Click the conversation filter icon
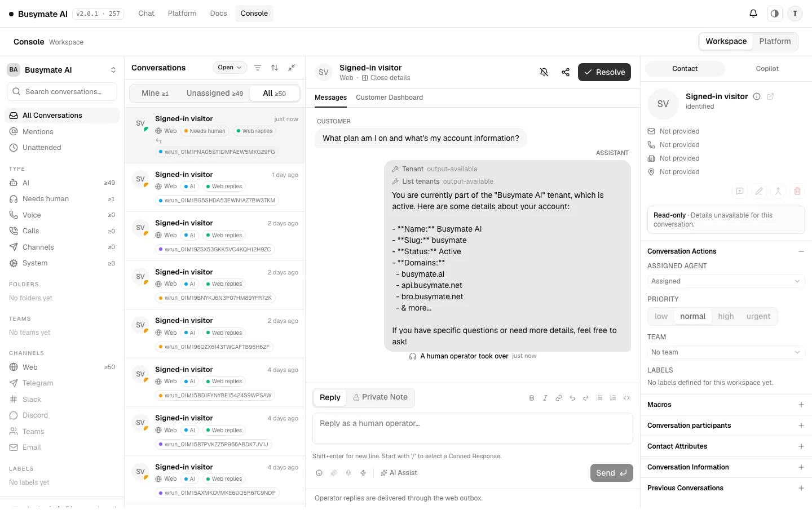Screen dimensions: 812x514 coord(258,68)
